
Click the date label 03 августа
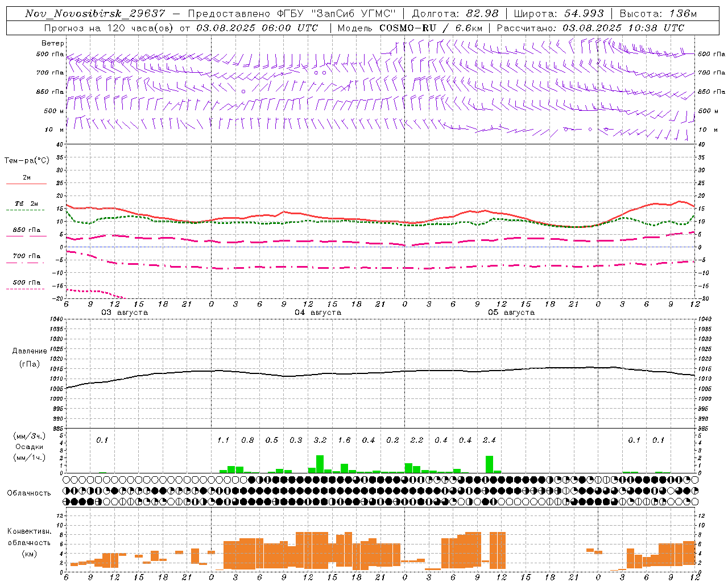click(x=125, y=313)
